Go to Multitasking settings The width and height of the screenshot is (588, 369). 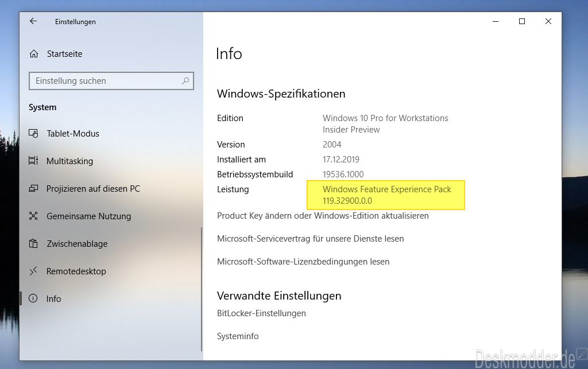point(69,161)
